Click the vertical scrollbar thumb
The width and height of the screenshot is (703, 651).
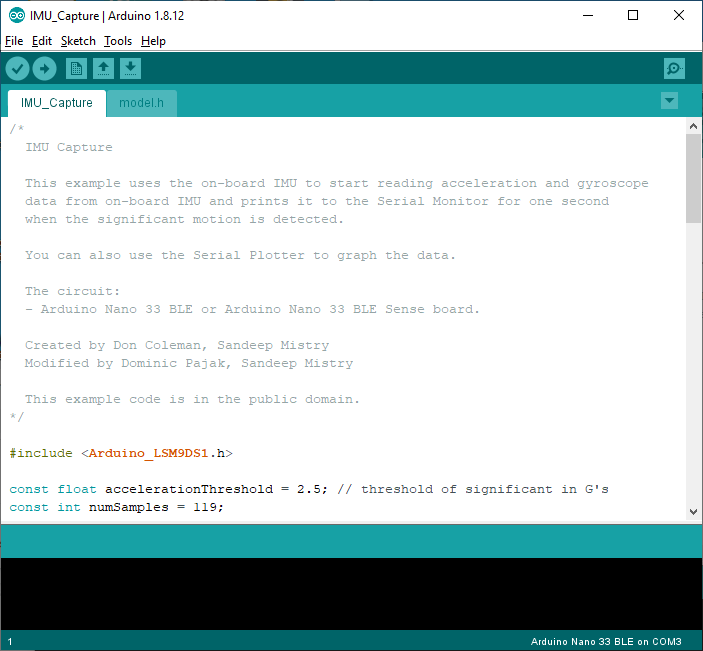(x=694, y=178)
